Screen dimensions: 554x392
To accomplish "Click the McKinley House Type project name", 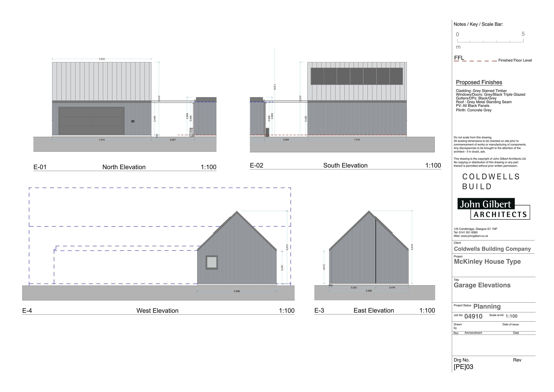I will [x=487, y=262].
